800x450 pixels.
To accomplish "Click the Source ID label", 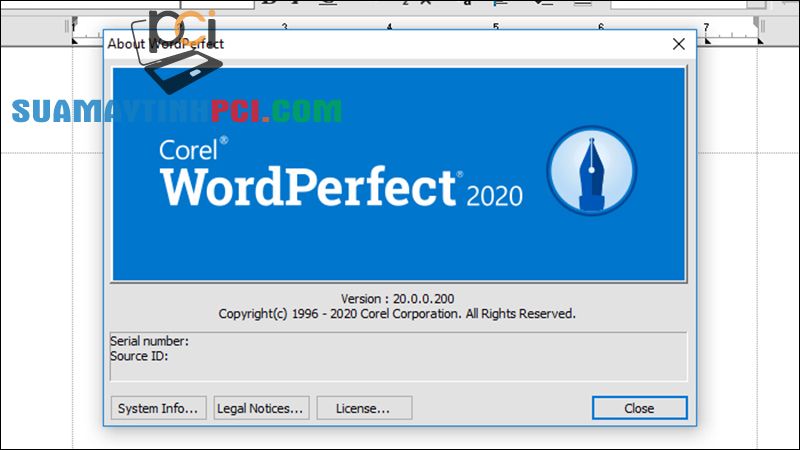I will [x=139, y=356].
